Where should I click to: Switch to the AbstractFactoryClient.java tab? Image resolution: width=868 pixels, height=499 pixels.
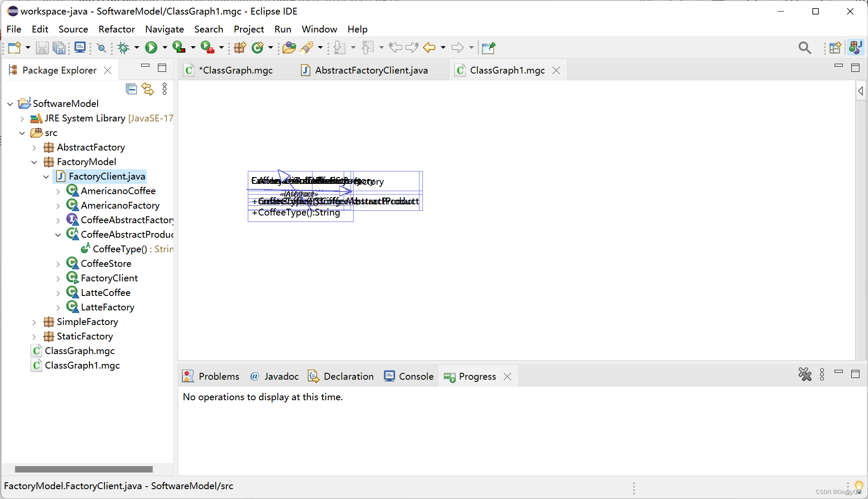371,70
